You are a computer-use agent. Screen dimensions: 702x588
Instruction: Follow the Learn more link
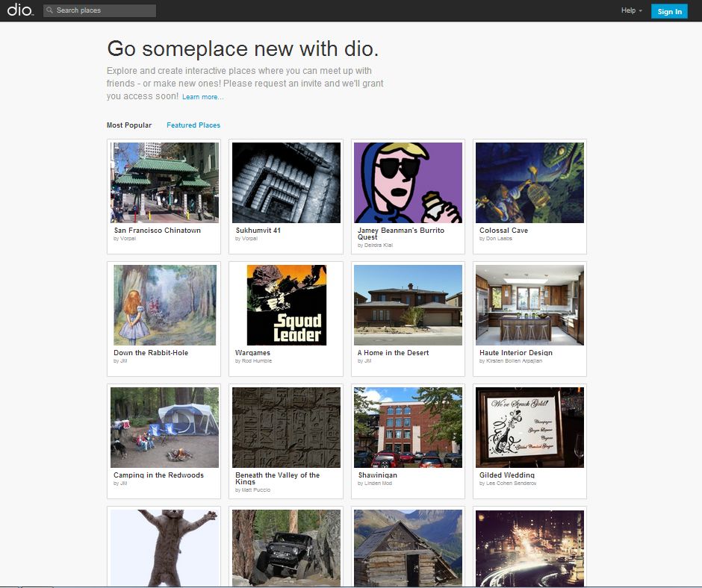tap(202, 97)
